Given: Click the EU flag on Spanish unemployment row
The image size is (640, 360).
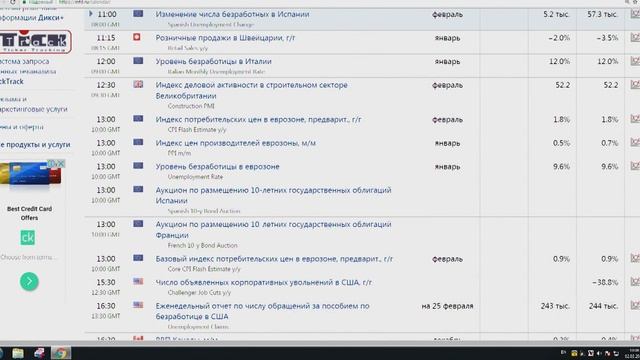Looking at the screenshot, I should [138, 13].
